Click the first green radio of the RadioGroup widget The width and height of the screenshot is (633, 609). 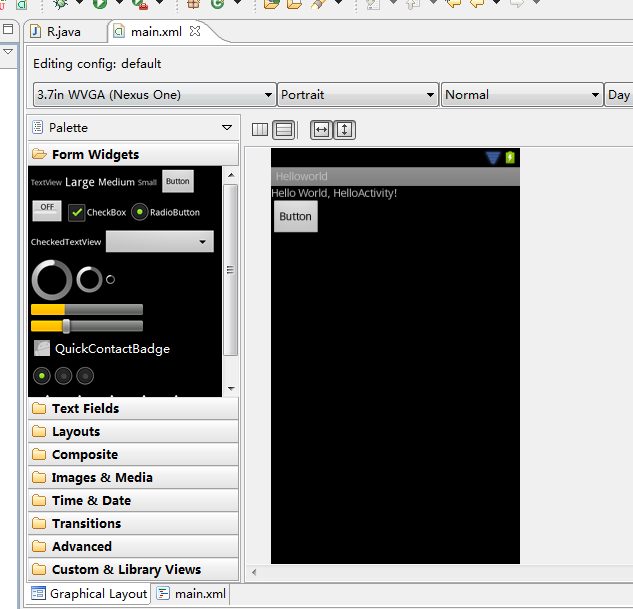[42, 376]
